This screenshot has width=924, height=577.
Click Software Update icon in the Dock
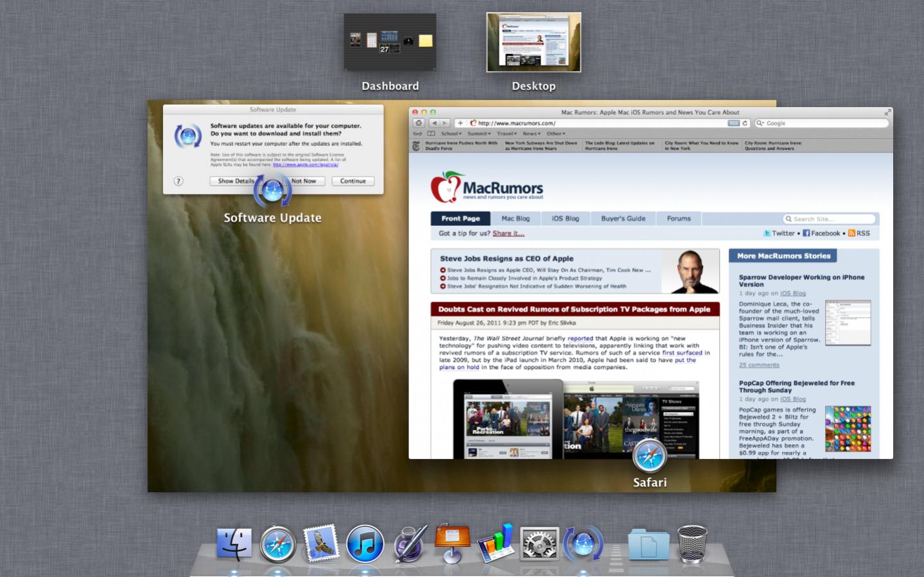point(583,544)
